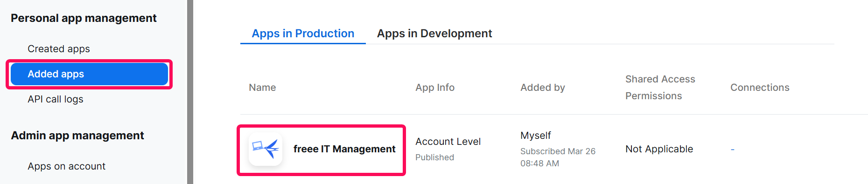
Task: Click the Myself added-by value
Action: pyautogui.click(x=536, y=136)
